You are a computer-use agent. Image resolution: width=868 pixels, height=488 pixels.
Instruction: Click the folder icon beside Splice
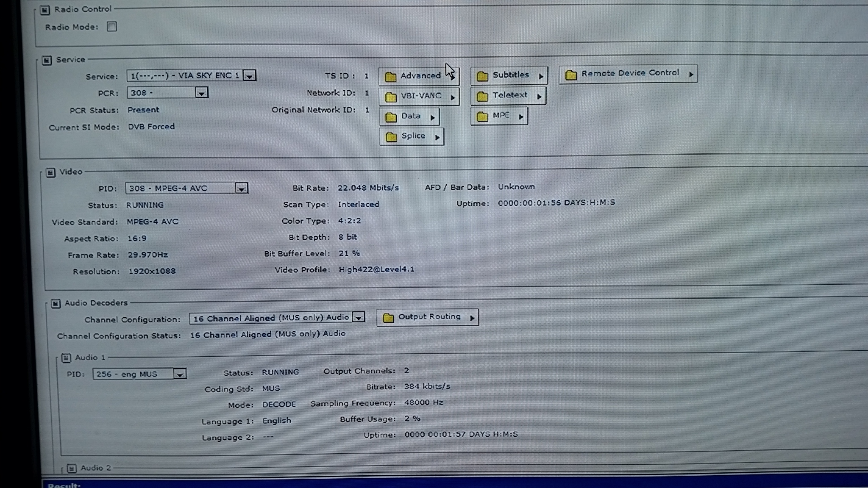coord(391,137)
